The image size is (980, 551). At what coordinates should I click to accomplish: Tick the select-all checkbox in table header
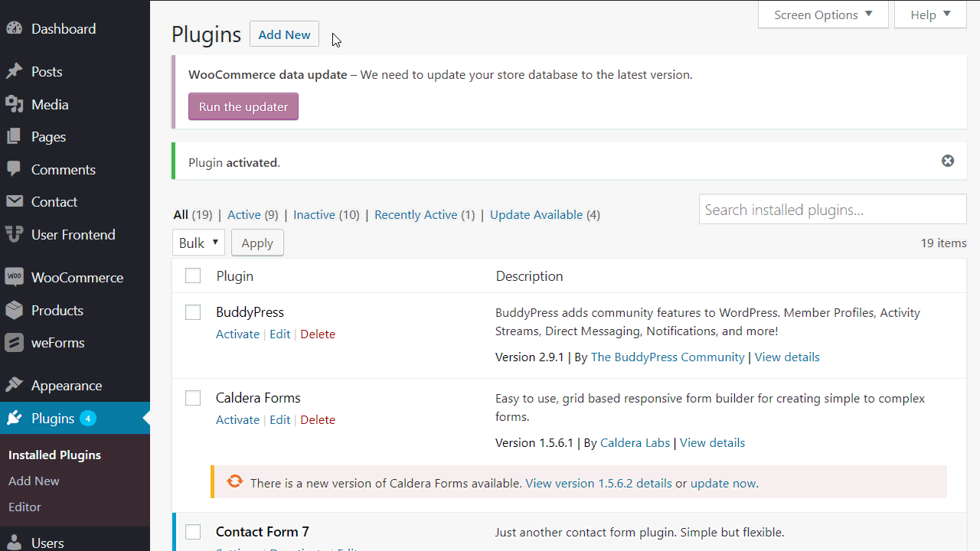[x=193, y=276]
